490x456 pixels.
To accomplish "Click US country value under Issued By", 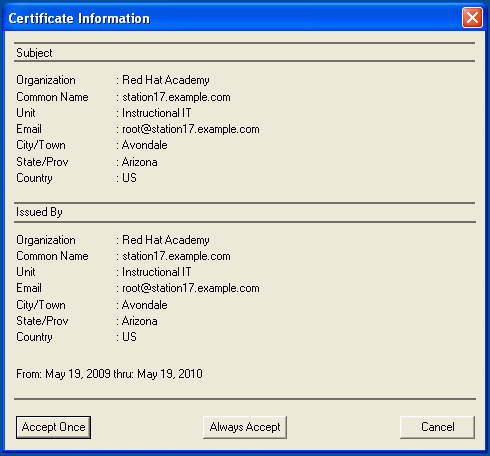I will pyautogui.click(x=129, y=337).
